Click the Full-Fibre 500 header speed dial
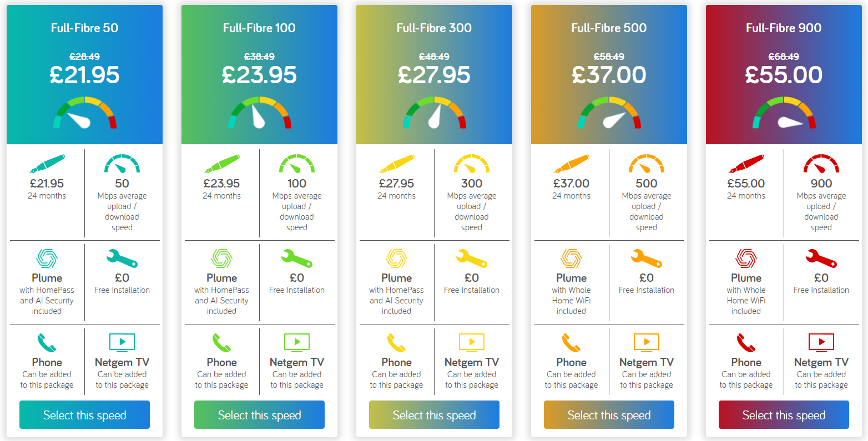 (609, 113)
